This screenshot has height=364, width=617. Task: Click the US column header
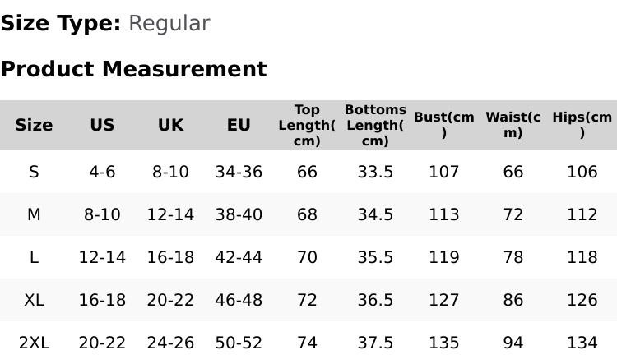[102, 125]
